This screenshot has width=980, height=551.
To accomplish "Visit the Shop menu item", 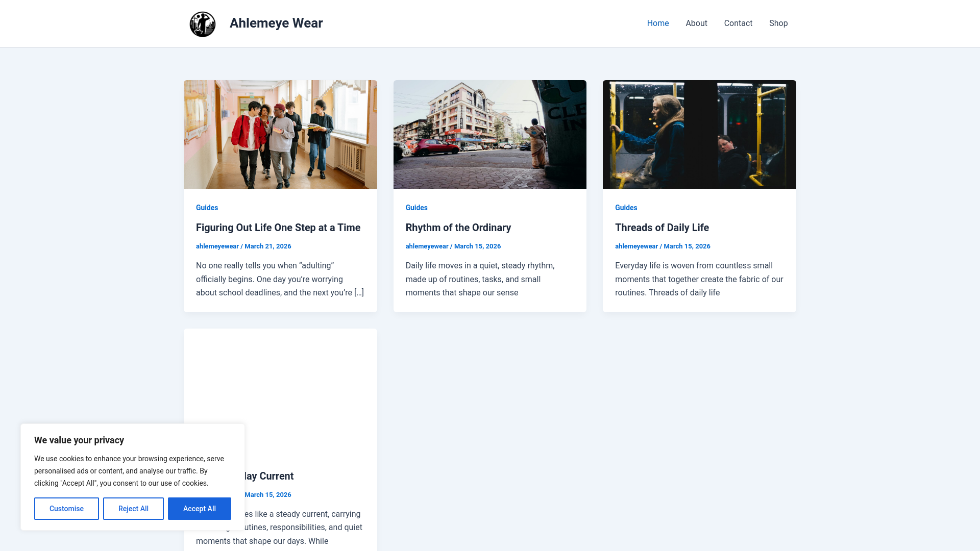I will click(x=778, y=23).
